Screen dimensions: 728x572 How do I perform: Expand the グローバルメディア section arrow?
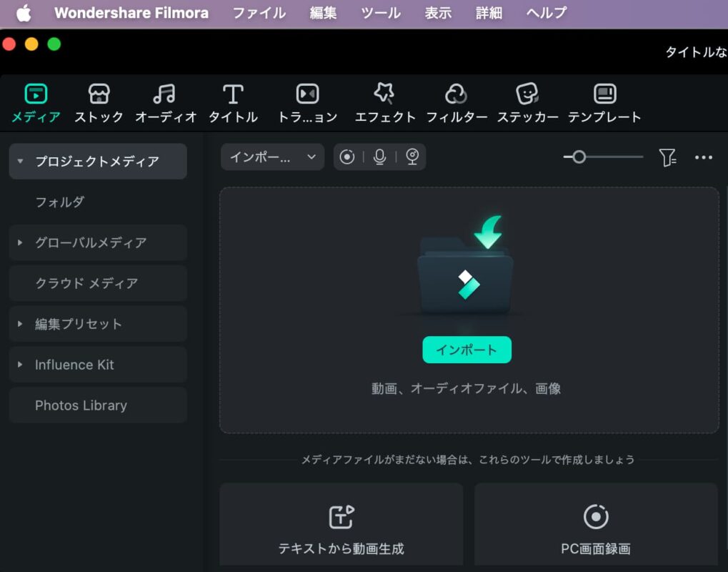click(20, 242)
